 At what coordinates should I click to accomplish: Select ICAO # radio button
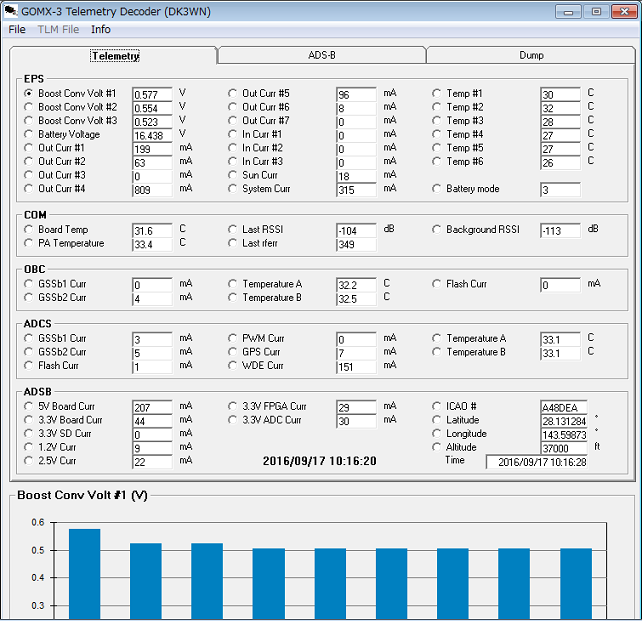tap(436, 406)
